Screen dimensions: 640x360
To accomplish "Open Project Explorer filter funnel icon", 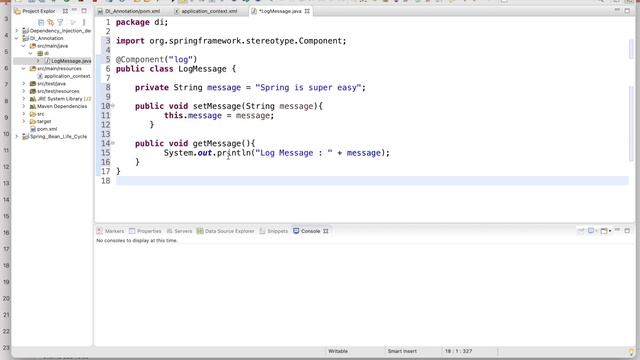I will point(60,22).
